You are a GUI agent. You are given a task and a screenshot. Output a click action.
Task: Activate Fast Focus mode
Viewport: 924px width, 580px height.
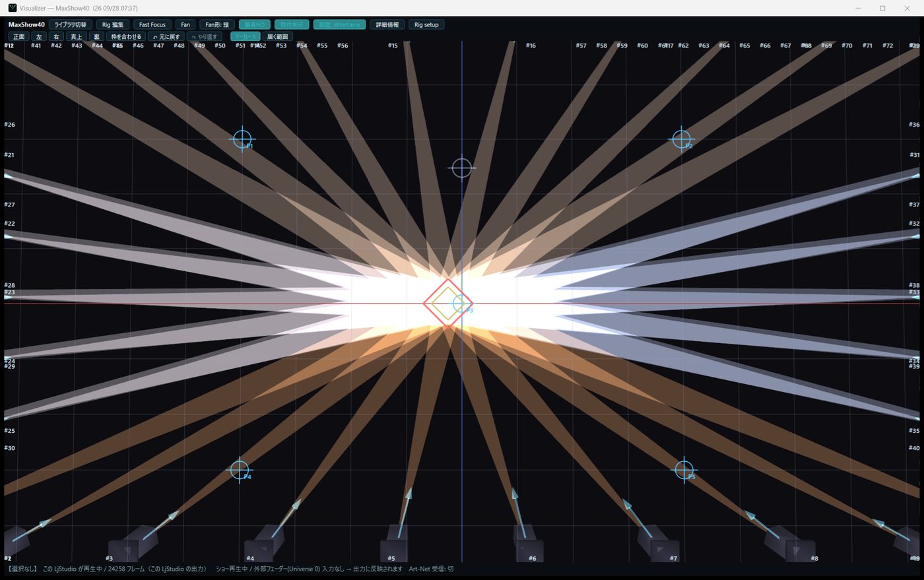[152, 24]
